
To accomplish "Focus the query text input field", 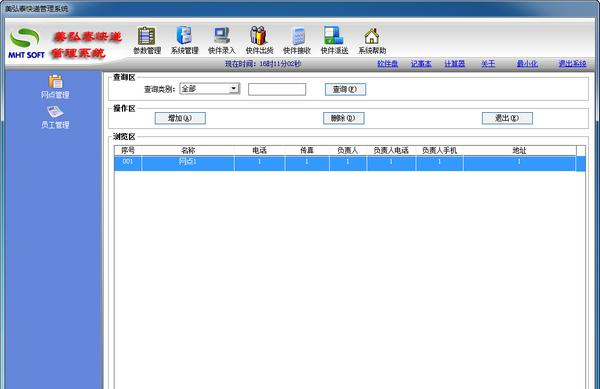I will tap(277, 90).
